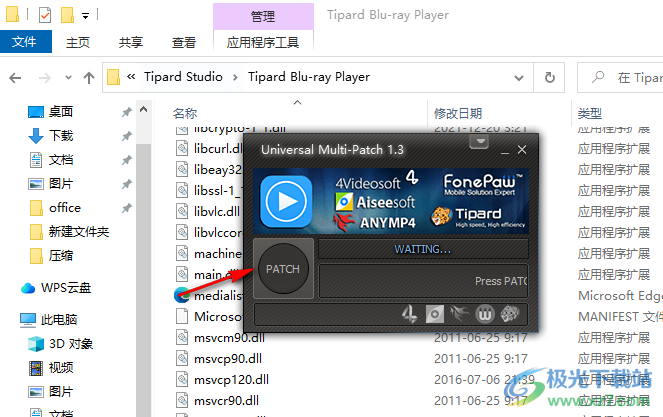Click the round PATCH button
The width and height of the screenshot is (663, 417).
283,269
